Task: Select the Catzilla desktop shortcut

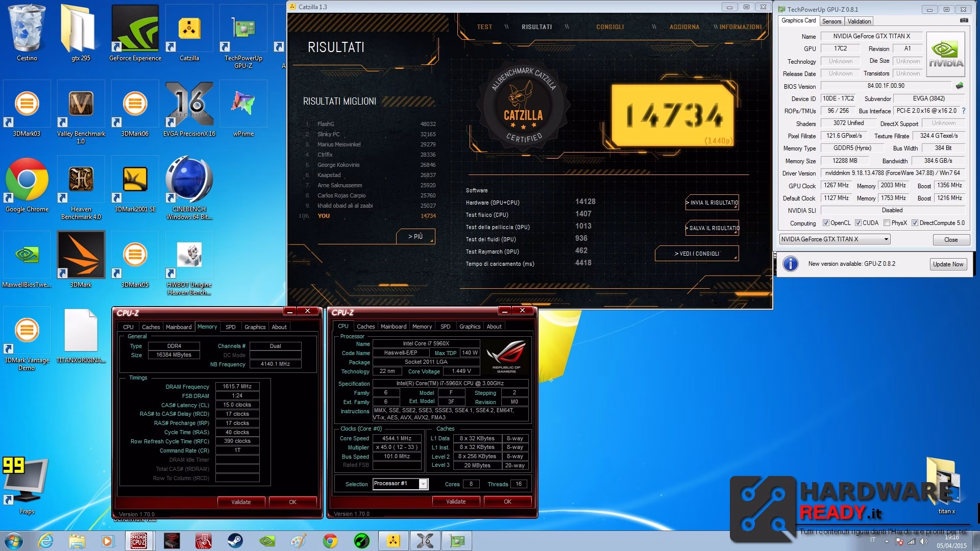Action: (189, 32)
